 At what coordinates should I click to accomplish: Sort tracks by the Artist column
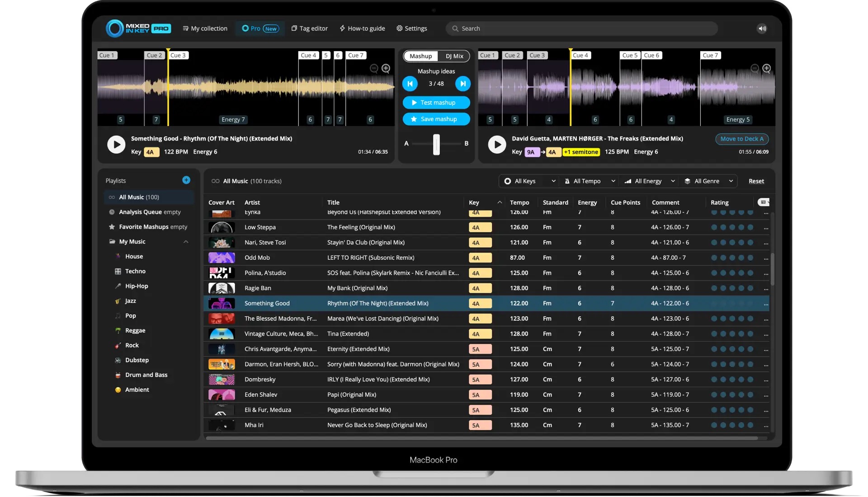[x=252, y=202]
